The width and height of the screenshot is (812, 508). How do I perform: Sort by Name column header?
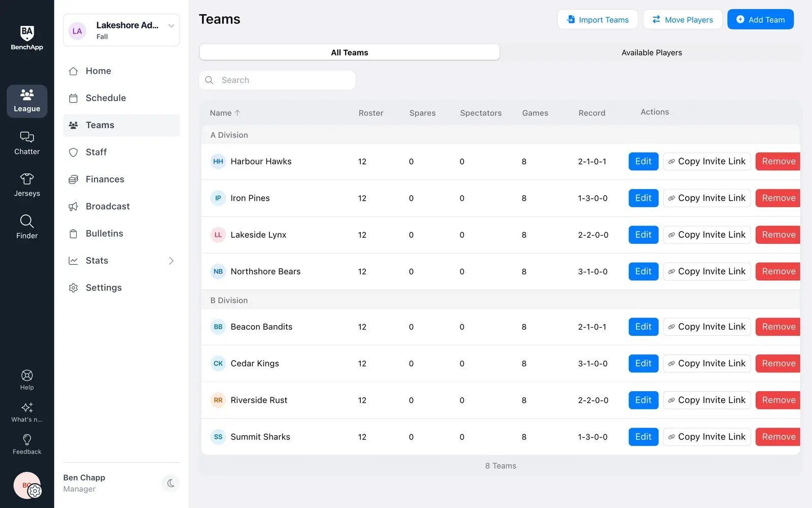(225, 113)
